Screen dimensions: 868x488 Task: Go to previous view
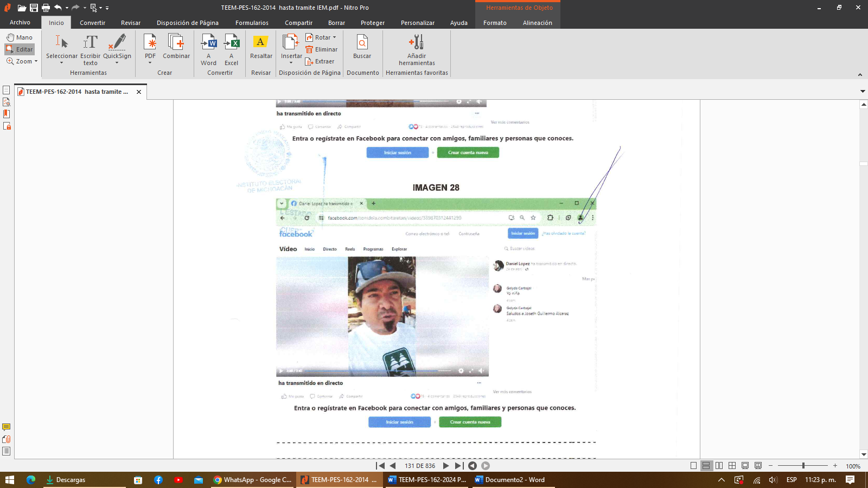coord(473,466)
